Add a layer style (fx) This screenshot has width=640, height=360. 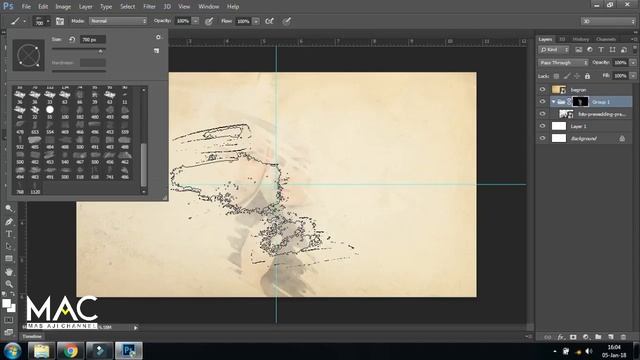click(x=561, y=337)
